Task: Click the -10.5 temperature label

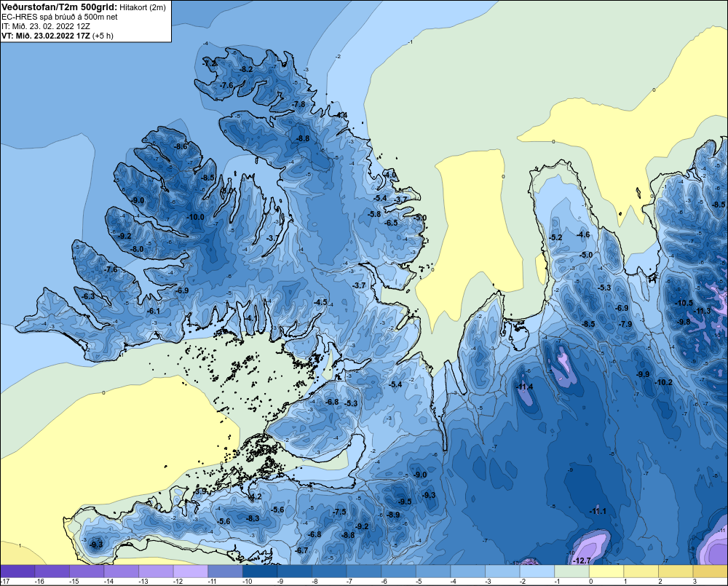Action: coord(684,303)
